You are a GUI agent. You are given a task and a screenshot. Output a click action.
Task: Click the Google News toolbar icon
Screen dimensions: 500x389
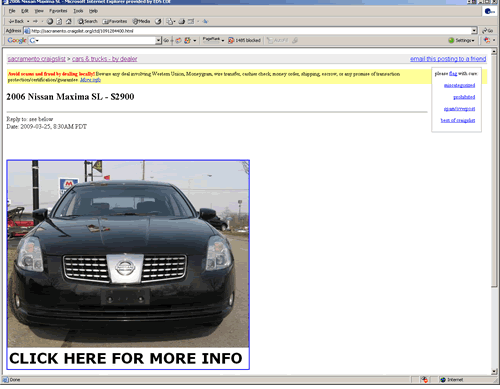pos(179,40)
